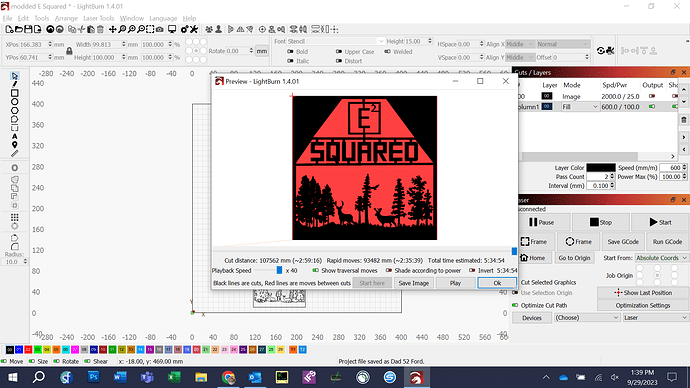Click the Optimization Settings button
Image resolution: width=690 pixels, height=388 pixels.
click(642, 305)
